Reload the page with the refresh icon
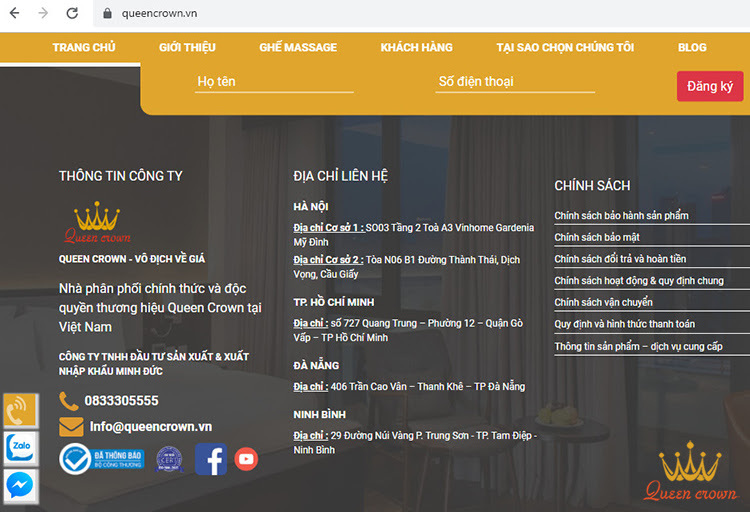The height and width of the screenshot is (512, 750). [x=72, y=13]
